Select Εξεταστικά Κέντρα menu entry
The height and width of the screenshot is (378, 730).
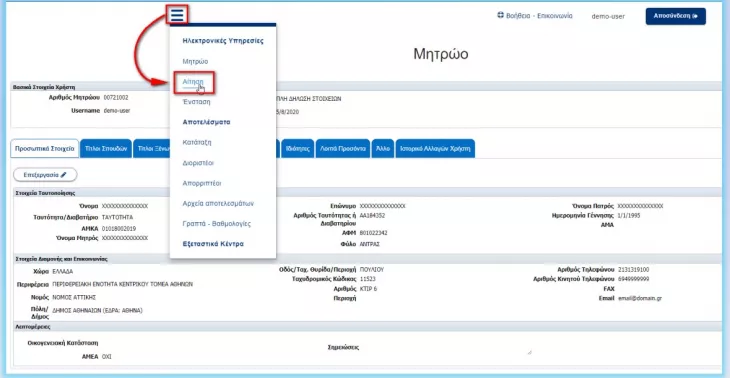tap(213, 244)
